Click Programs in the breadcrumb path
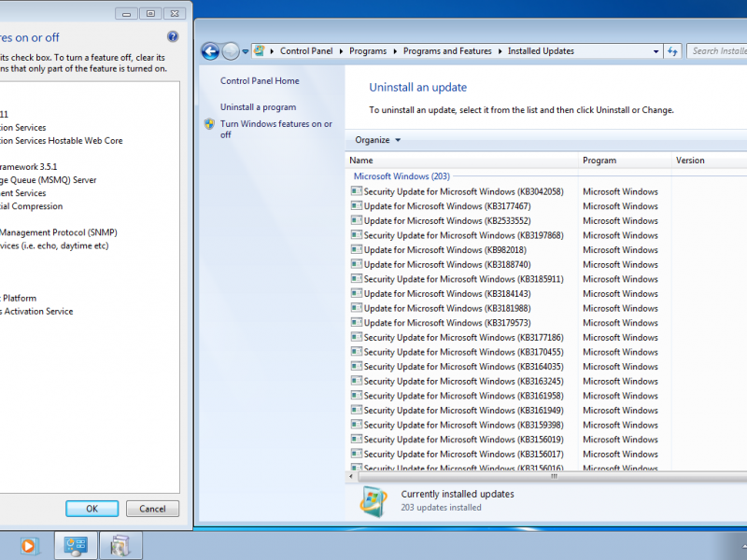 point(368,51)
